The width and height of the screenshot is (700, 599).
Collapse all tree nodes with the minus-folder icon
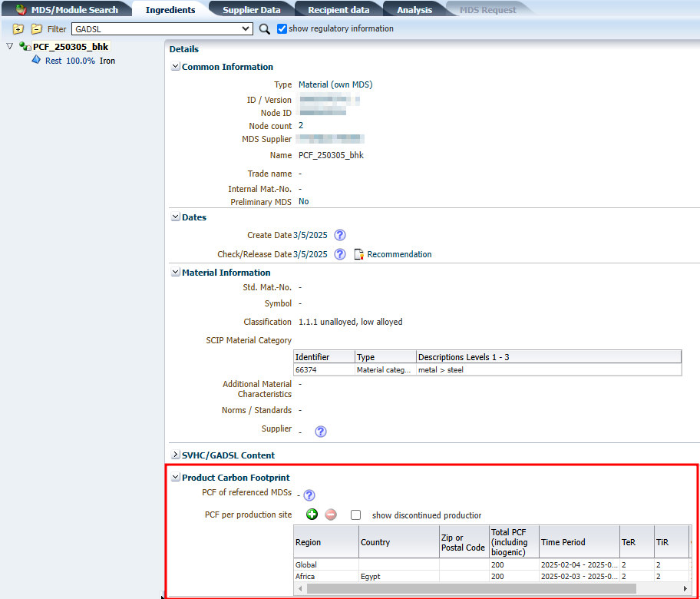click(x=35, y=28)
